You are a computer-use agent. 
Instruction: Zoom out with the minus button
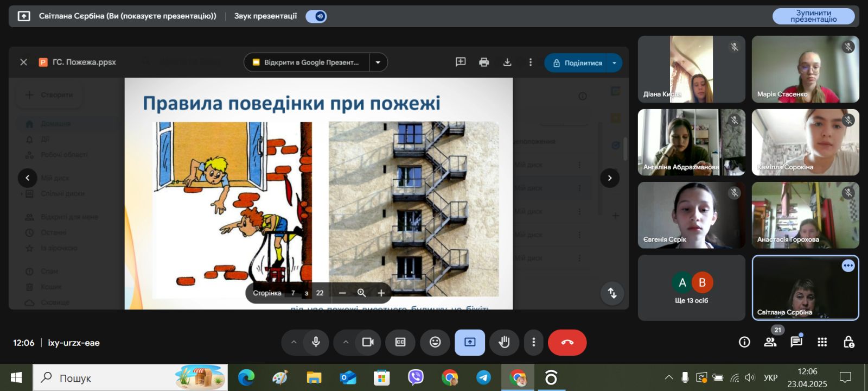pyautogui.click(x=342, y=293)
